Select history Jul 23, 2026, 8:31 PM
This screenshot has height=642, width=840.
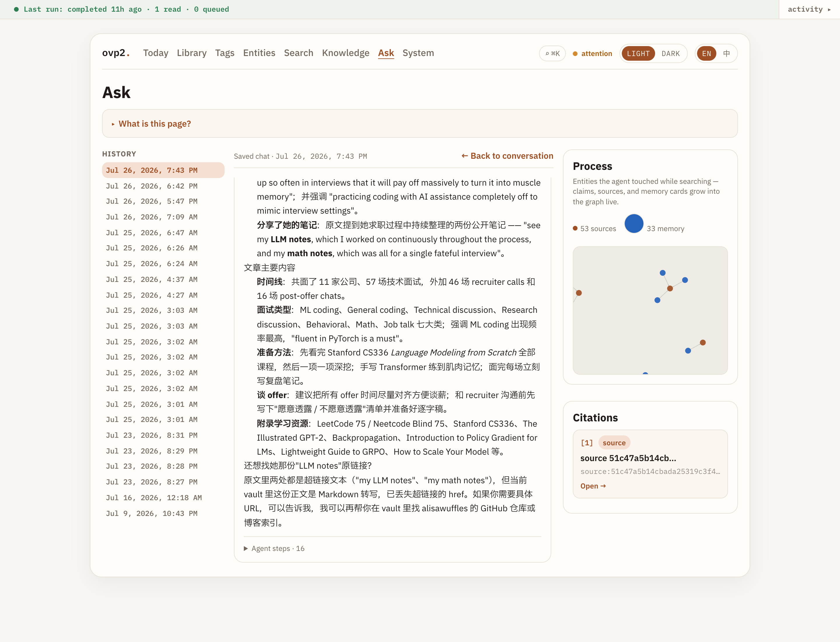[x=163, y=435]
